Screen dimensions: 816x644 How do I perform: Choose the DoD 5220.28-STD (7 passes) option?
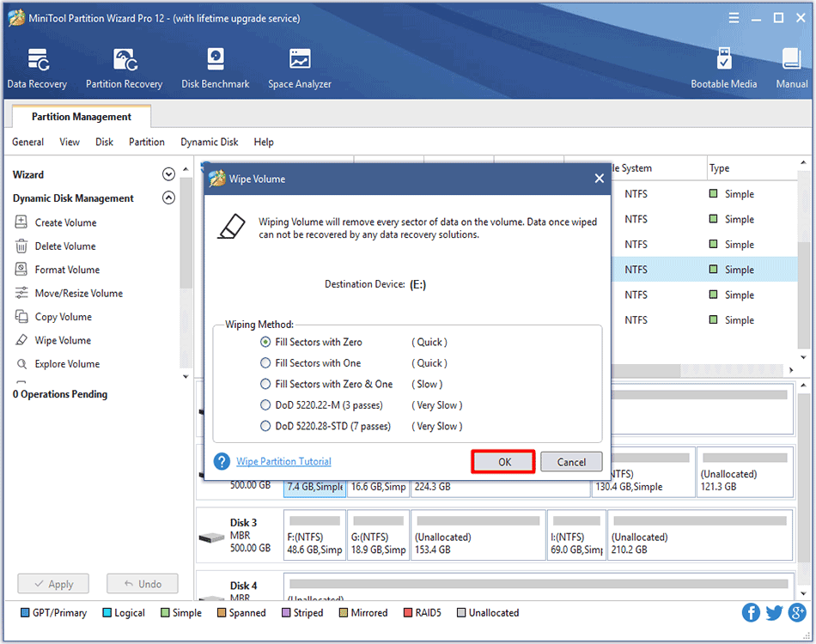pyautogui.click(x=265, y=426)
